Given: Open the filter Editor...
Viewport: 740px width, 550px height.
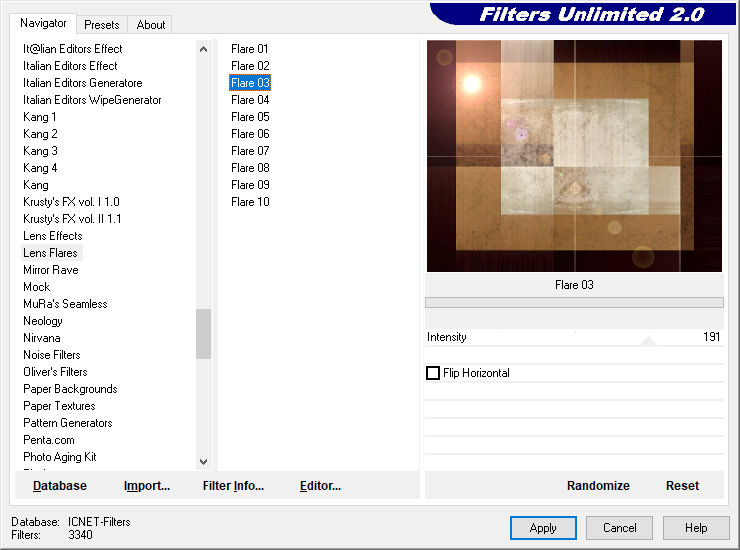Looking at the screenshot, I should point(320,486).
